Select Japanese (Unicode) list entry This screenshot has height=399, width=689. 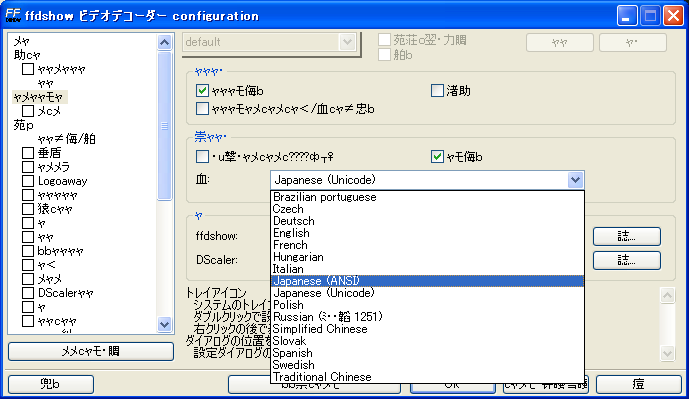pos(427,293)
